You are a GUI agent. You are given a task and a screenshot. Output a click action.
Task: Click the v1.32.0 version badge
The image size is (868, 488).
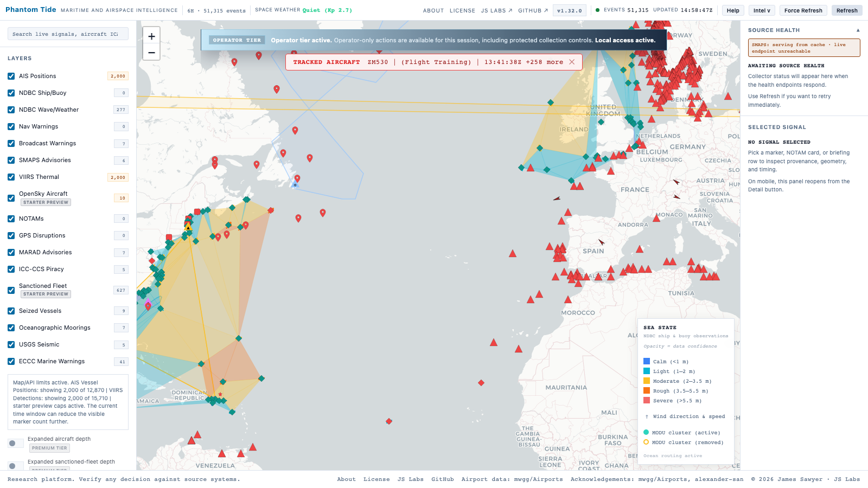tap(570, 10)
